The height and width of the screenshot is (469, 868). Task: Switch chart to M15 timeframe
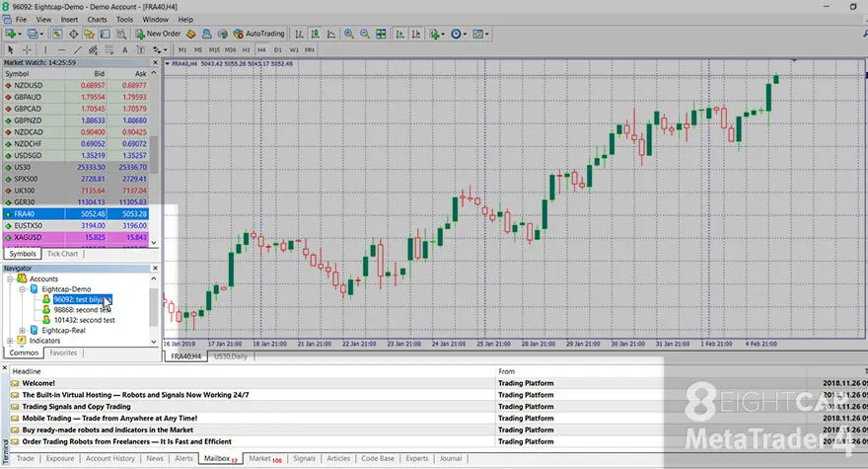click(214, 50)
